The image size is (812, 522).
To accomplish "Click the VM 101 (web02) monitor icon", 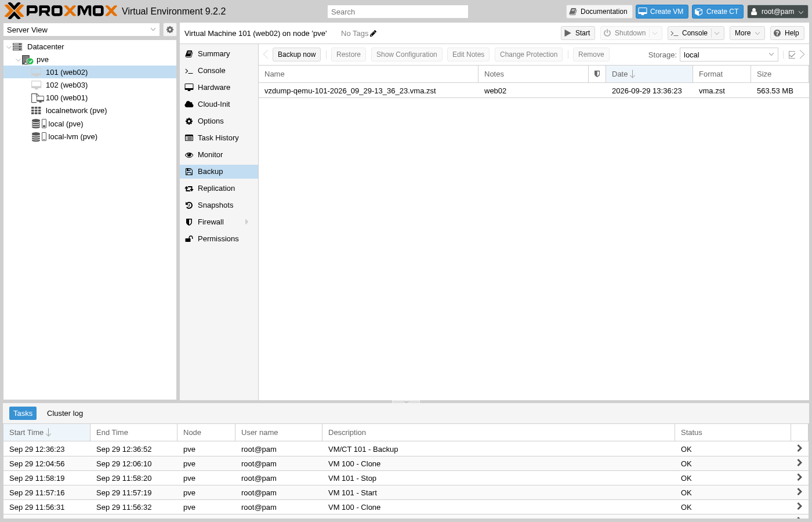I will coord(37,72).
